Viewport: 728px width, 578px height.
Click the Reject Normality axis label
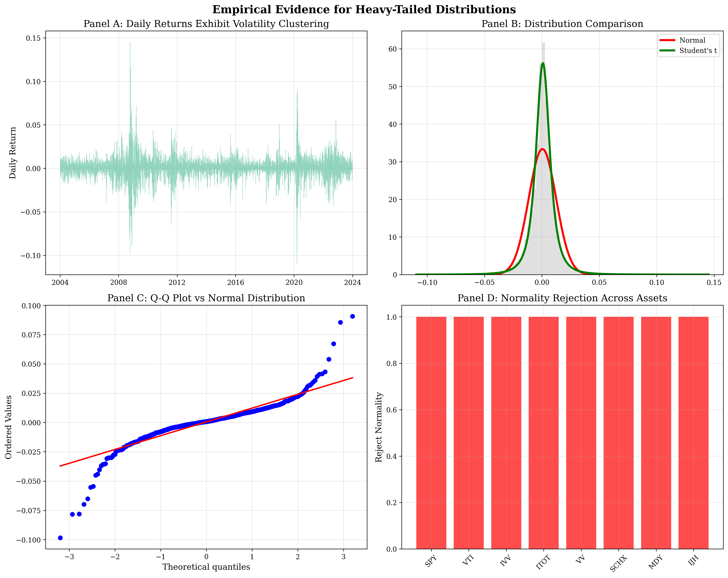(379, 427)
